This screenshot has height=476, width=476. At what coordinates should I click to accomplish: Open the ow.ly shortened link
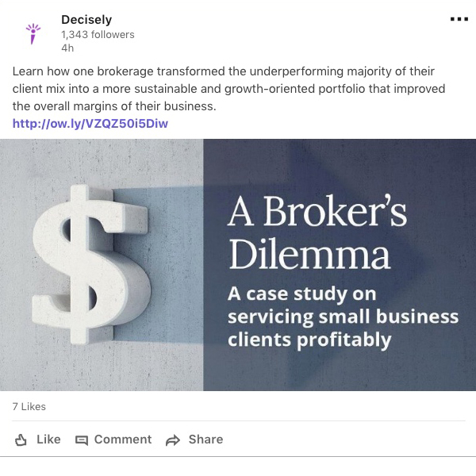(x=90, y=124)
